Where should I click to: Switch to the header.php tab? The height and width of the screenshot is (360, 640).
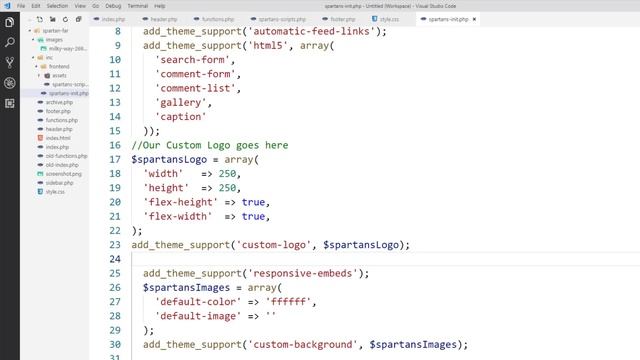coord(163,19)
